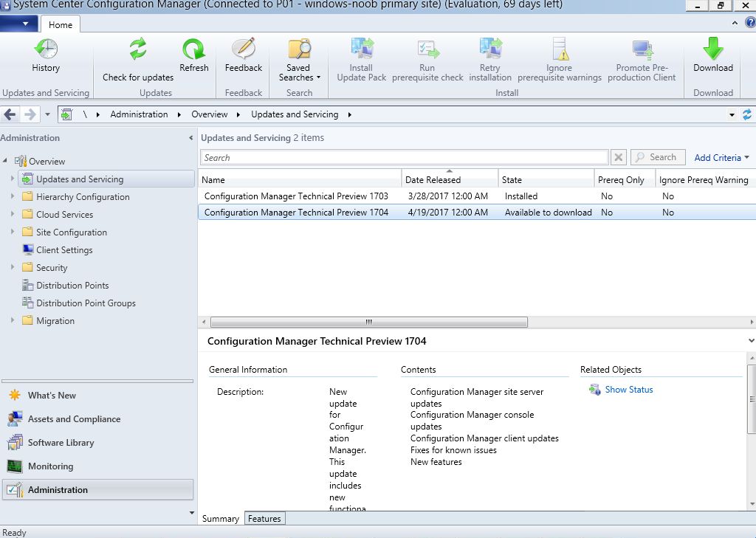This screenshot has height=538, width=756.
Task: Click the green Download button
Action: pyautogui.click(x=713, y=55)
